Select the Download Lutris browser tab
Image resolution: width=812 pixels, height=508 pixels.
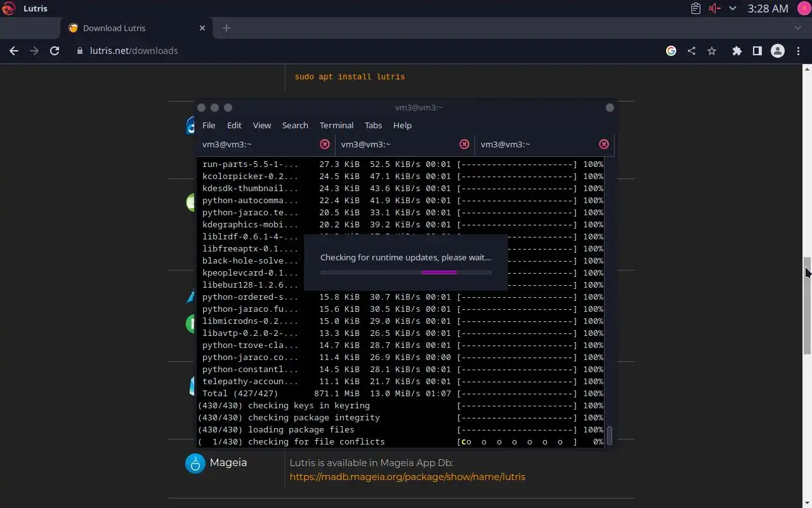(138, 28)
